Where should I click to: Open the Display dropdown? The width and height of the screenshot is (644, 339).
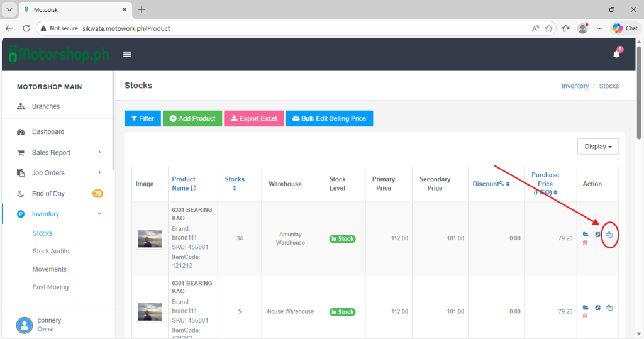(597, 147)
